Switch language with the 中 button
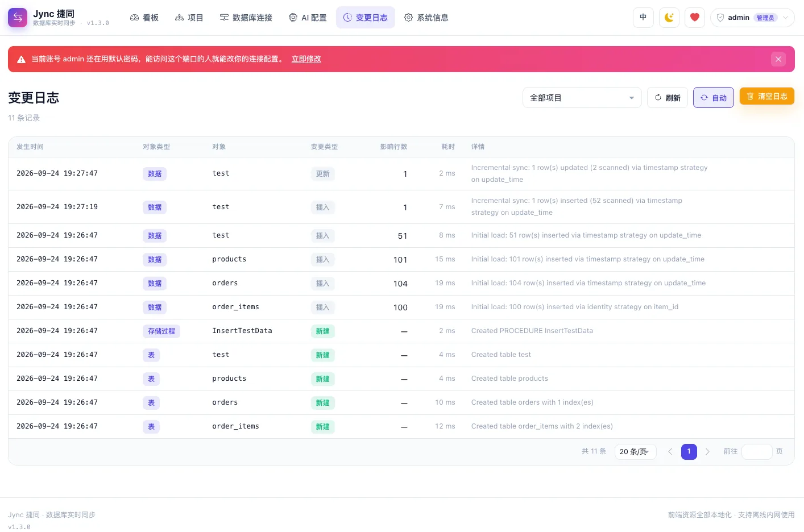 tap(643, 18)
